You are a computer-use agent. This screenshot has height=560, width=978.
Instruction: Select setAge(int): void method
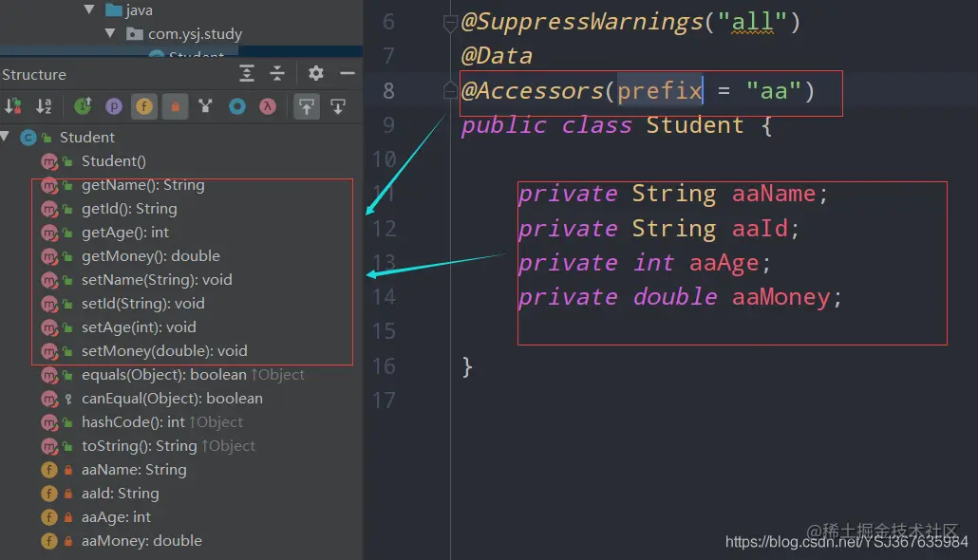pos(139,327)
